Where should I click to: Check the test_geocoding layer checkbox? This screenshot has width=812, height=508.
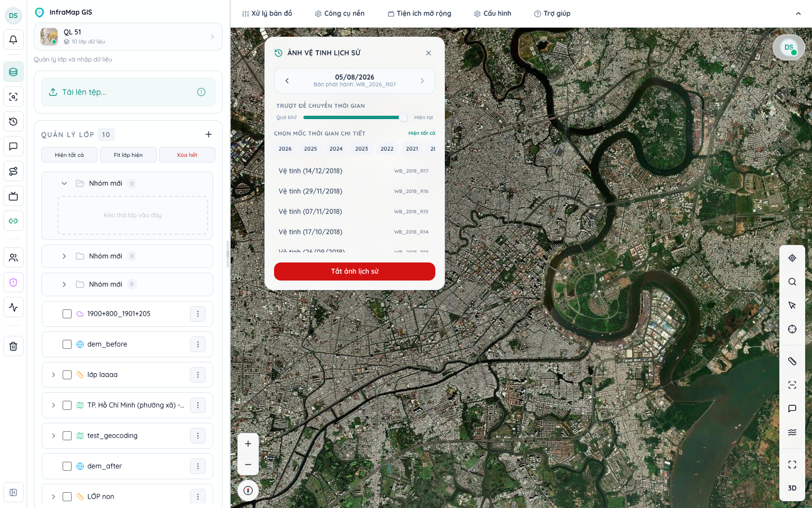(x=67, y=436)
